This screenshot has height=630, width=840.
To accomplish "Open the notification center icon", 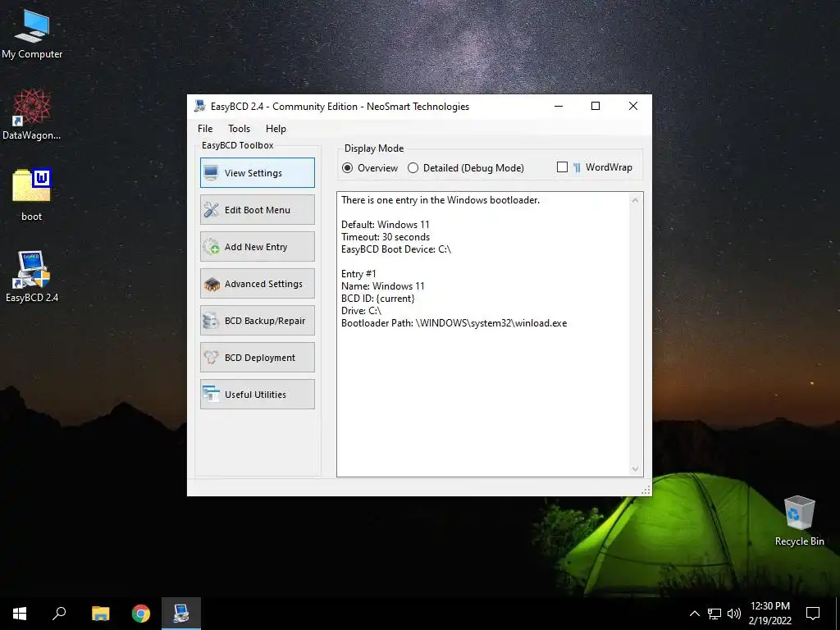I will point(813,614).
